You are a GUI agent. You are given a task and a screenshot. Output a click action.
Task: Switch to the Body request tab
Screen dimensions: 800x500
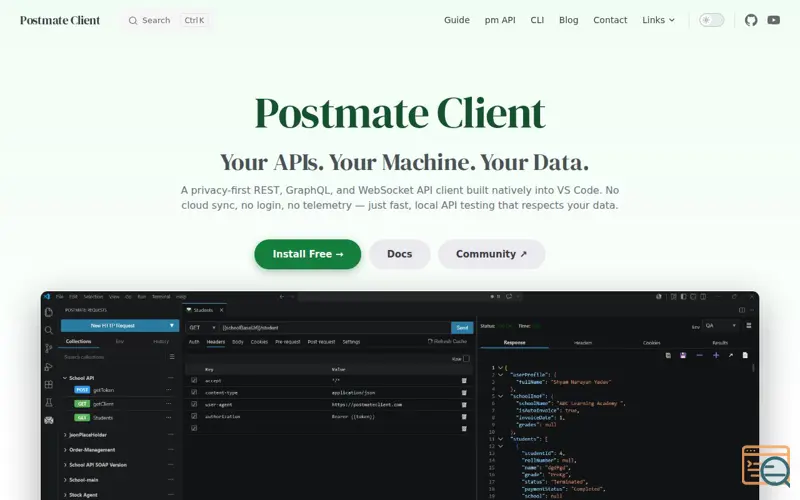coord(238,342)
